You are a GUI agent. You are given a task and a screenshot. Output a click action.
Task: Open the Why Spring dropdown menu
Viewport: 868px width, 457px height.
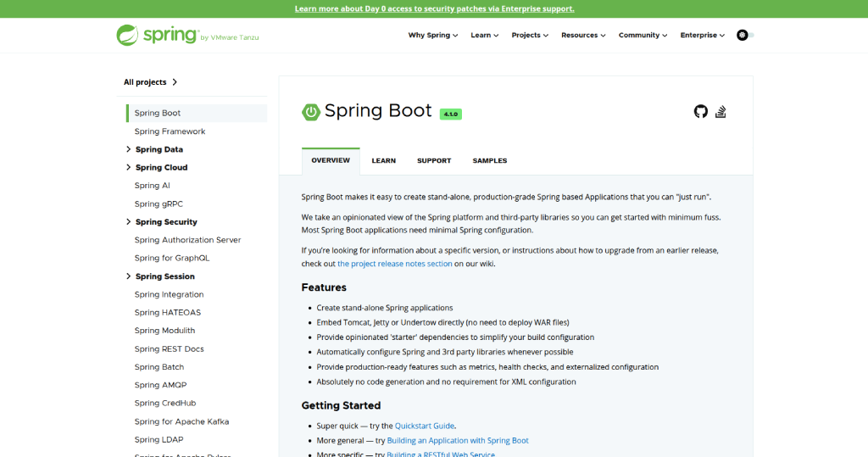coord(433,35)
